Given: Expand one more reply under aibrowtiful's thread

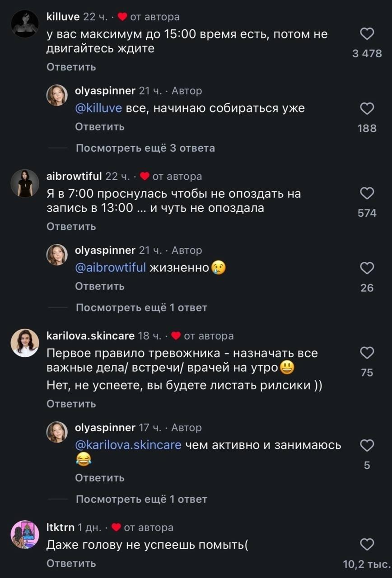Looking at the screenshot, I should tap(141, 308).
